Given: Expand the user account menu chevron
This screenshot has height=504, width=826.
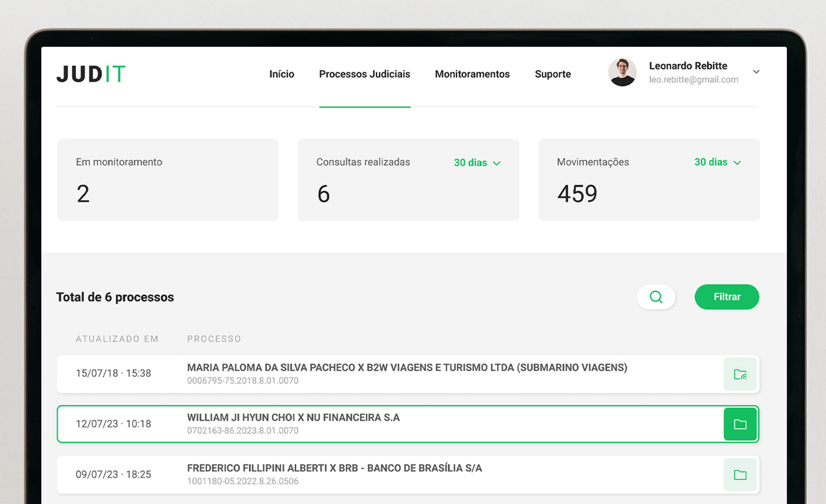Looking at the screenshot, I should pyautogui.click(x=756, y=72).
